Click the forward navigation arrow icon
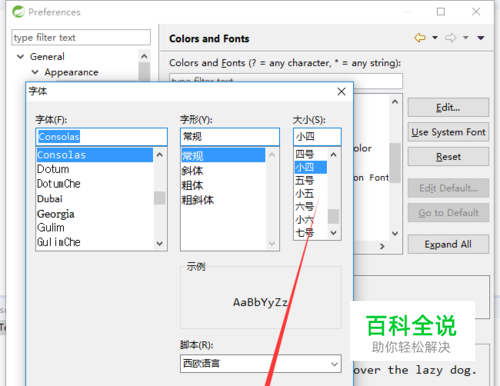Screen dimensions: 500x386 click(x=450, y=38)
